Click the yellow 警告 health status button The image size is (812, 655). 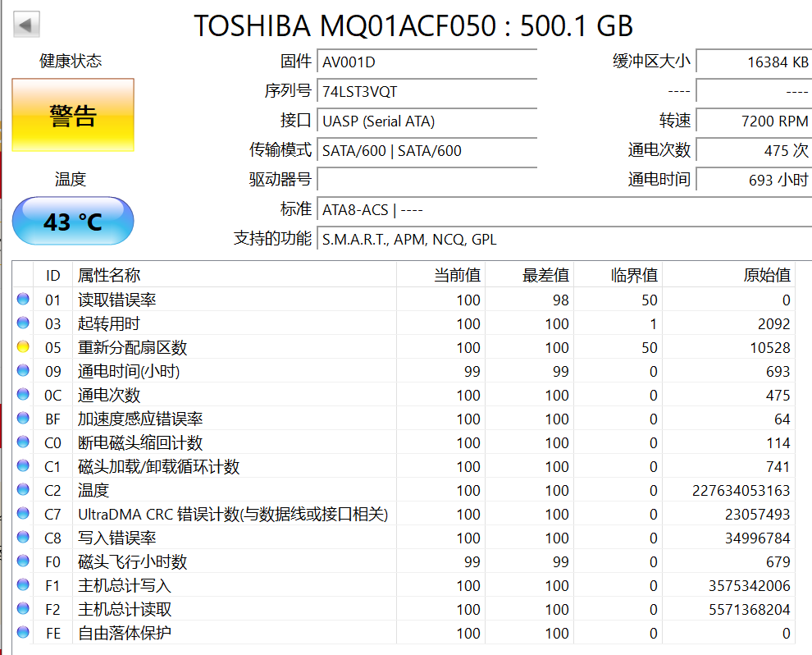(x=73, y=116)
